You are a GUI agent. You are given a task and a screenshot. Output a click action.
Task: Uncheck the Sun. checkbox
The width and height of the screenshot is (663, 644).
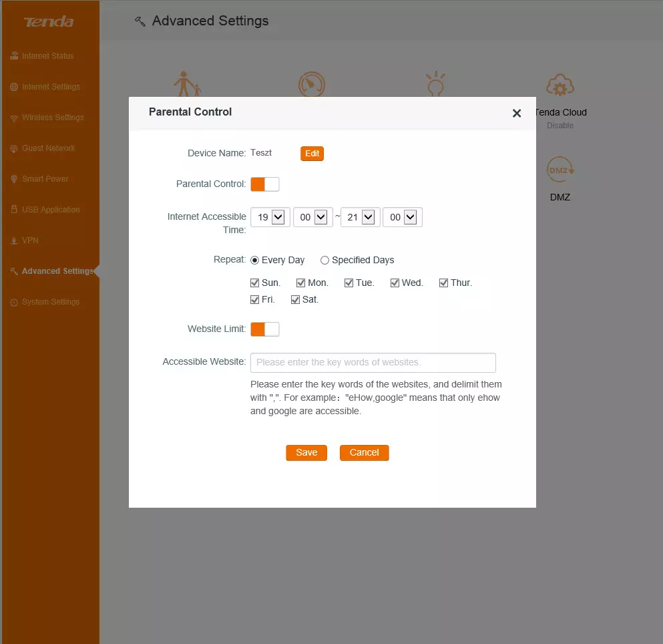pos(254,283)
